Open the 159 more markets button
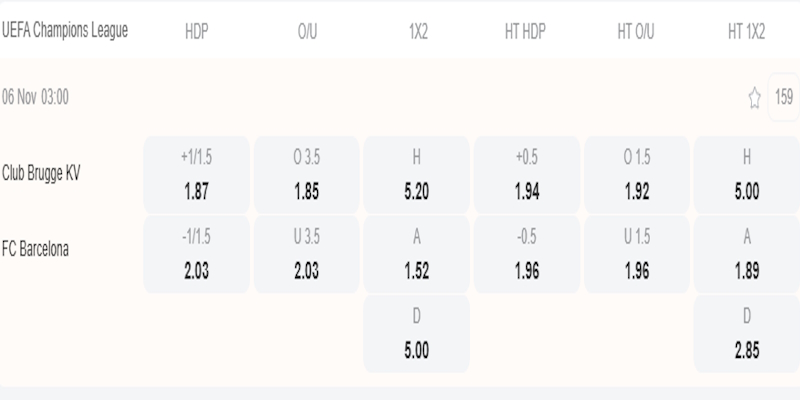The width and height of the screenshot is (800, 400). coord(784,97)
